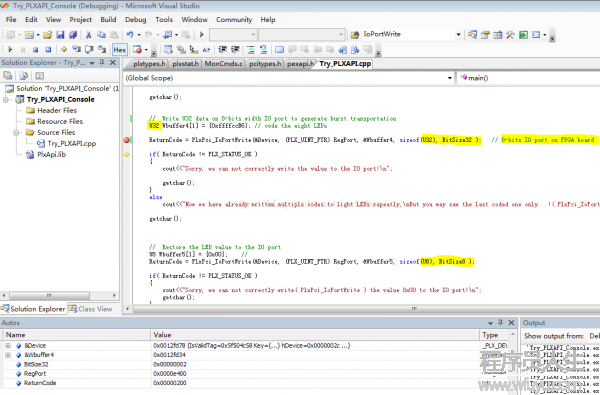600x395 pixels.
Task: Toggle auto-hide pin on Solution Explorer
Action: click(102, 62)
